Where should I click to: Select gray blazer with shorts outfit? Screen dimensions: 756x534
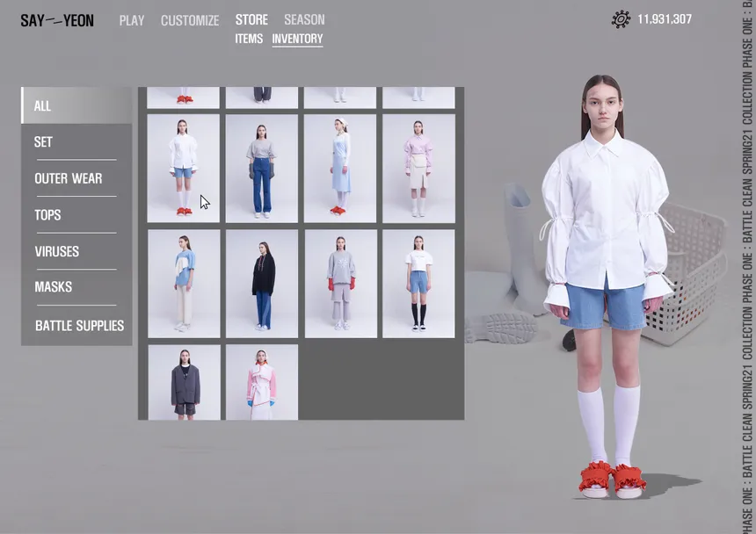[185, 382]
